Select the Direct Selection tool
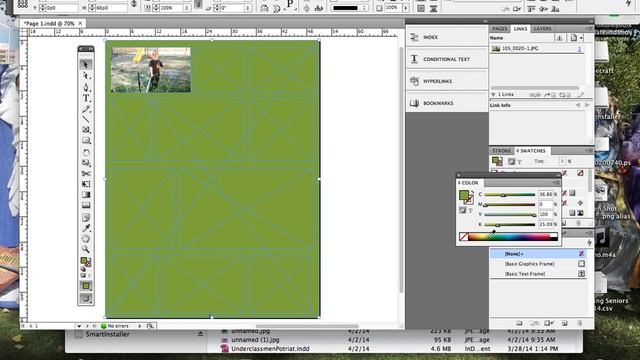 pyautogui.click(x=86, y=76)
